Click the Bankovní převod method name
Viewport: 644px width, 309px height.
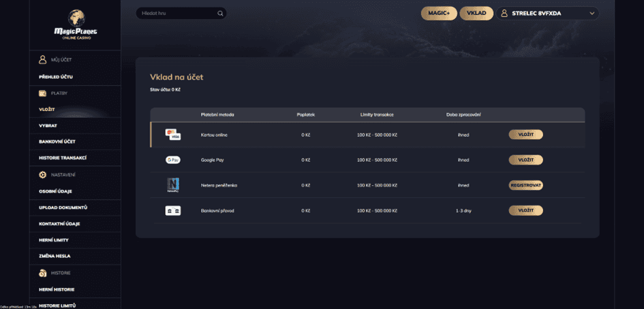click(217, 210)
